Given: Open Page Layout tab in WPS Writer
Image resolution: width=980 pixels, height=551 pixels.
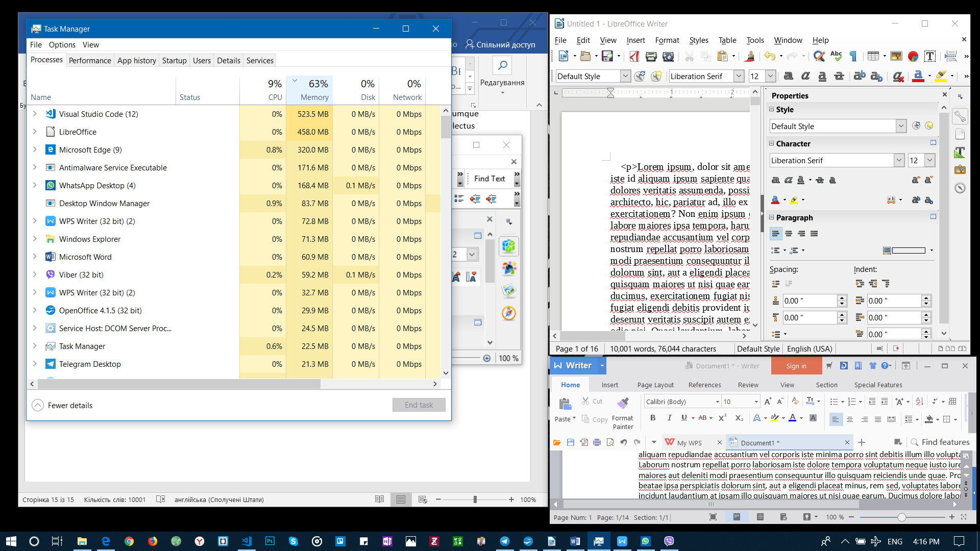Looking at the screenshot, I should point(655,385).
